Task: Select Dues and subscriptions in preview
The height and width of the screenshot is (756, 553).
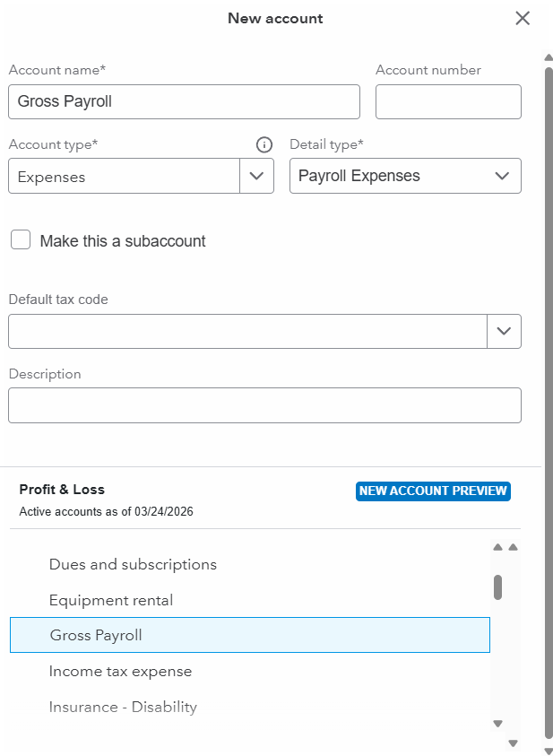Action: pyautogui.click(x=133, y=564)
